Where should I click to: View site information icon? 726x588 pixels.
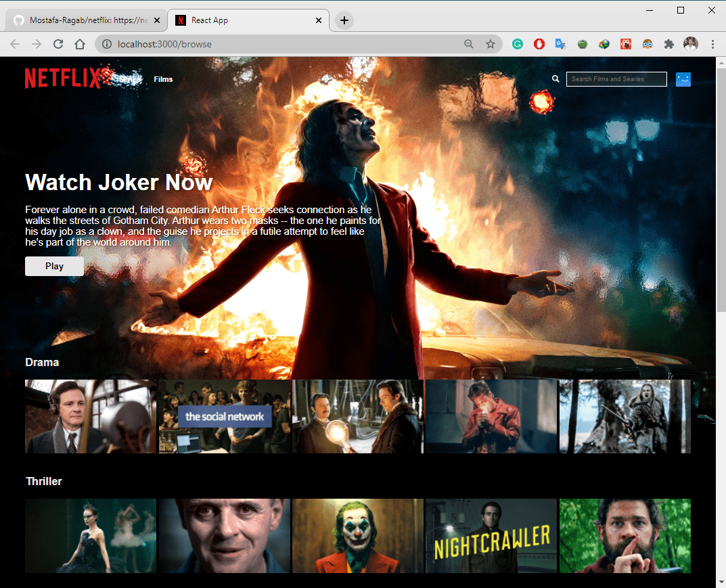pos(107,44)
